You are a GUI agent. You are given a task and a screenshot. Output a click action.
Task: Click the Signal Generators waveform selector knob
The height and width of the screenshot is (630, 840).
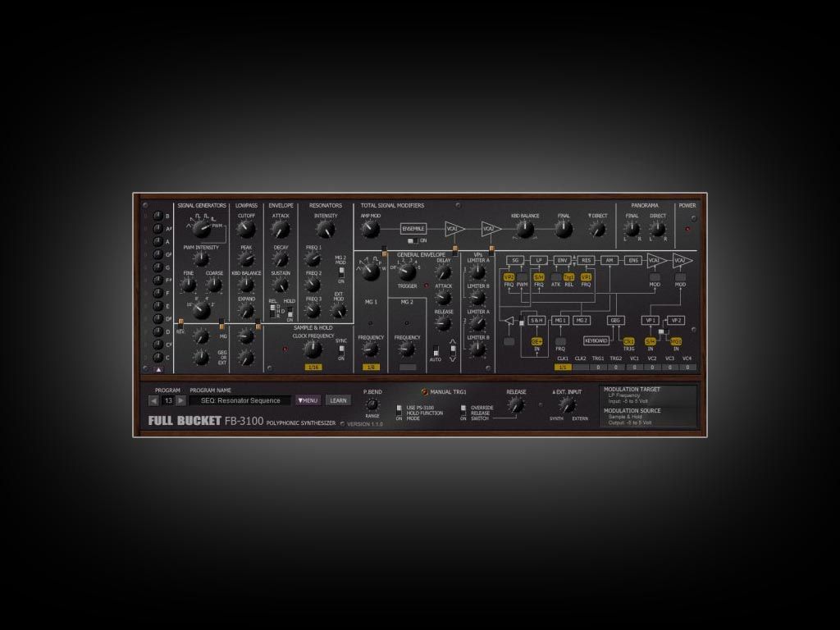201,230
